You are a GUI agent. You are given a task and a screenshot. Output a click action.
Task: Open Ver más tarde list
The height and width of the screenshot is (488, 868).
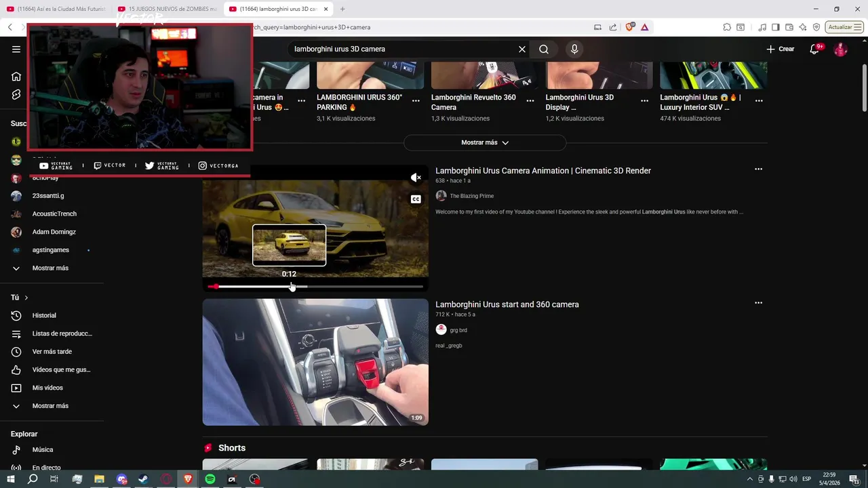[x=51, y=352]
